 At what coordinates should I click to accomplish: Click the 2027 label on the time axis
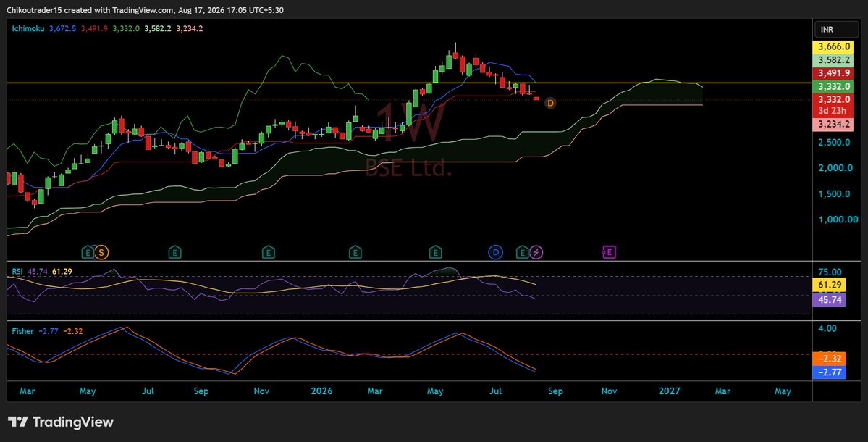(x=669, y=391)
